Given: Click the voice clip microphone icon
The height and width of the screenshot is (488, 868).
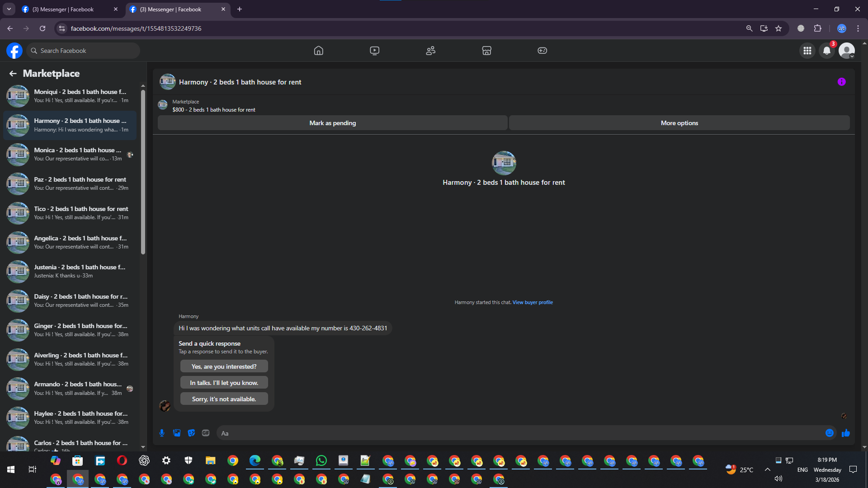Looking at the screenshot, I should pyautogui.click(x=162, y=433).
